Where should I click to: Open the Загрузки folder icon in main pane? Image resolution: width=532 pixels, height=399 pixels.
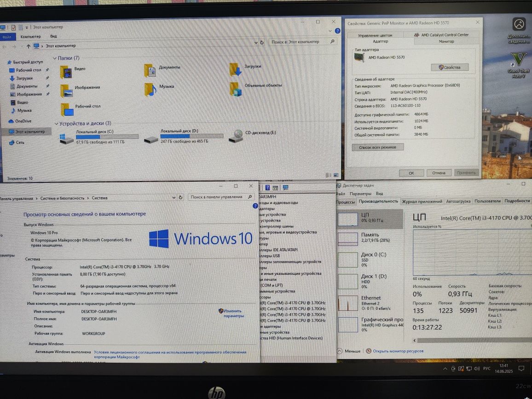tap(236, 69)
